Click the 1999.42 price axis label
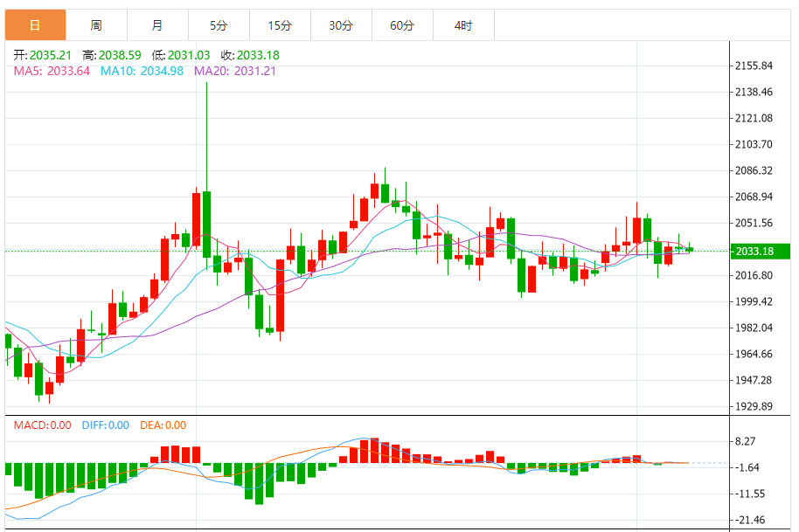The height and width of the screenshot is (532, 799). [x=754, y=302]
